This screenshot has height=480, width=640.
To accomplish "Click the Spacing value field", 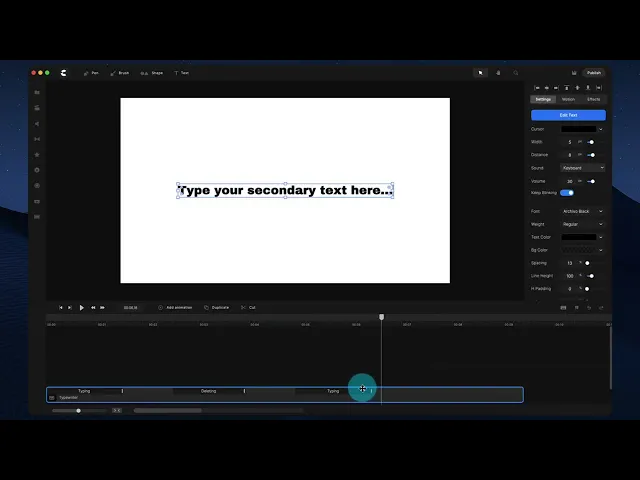I will 569,263.
